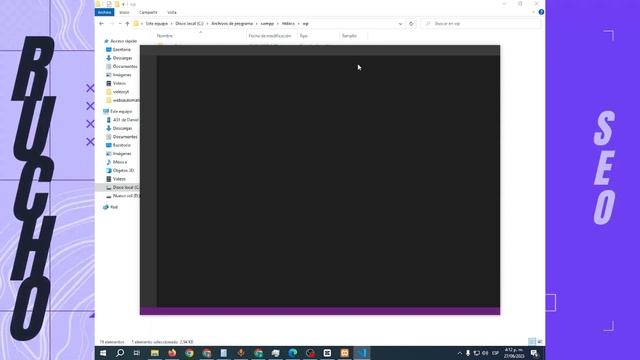Switch ESP input language indicator
The height and width of the screenshot is (360, 640).
(496, 353)
